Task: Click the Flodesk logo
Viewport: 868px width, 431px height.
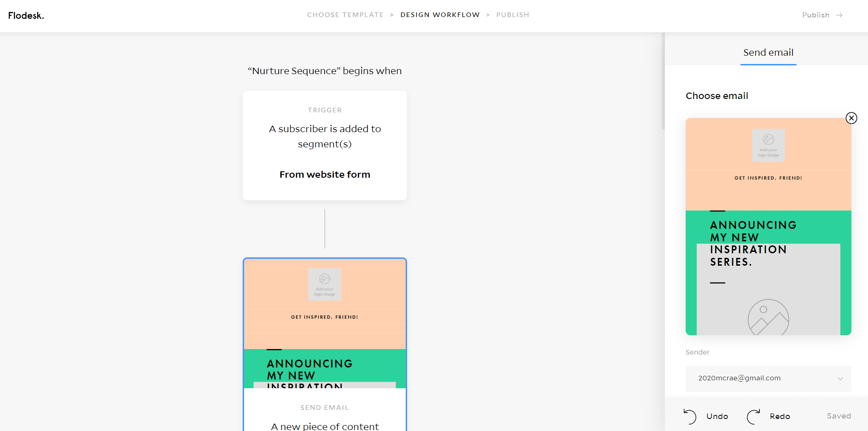Action: (26, 16)
